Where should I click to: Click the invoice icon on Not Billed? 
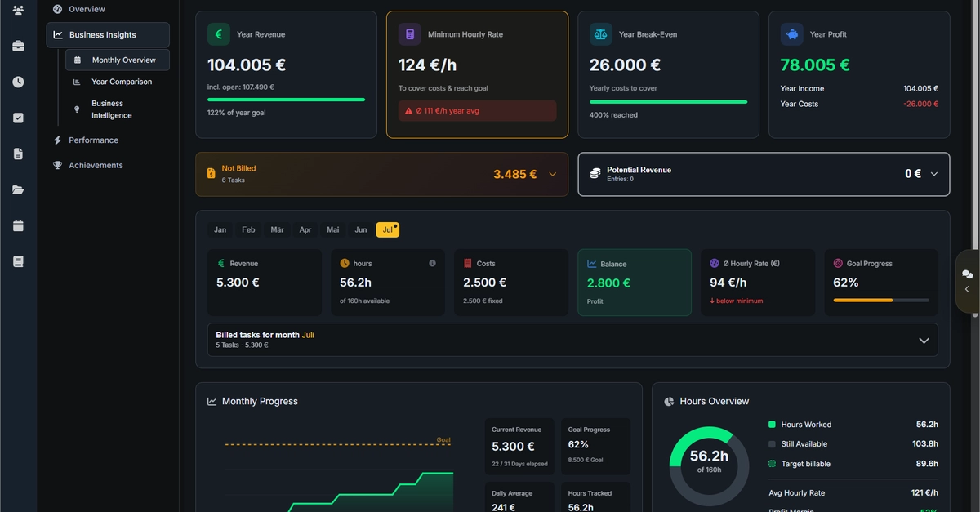pos(212,173)
